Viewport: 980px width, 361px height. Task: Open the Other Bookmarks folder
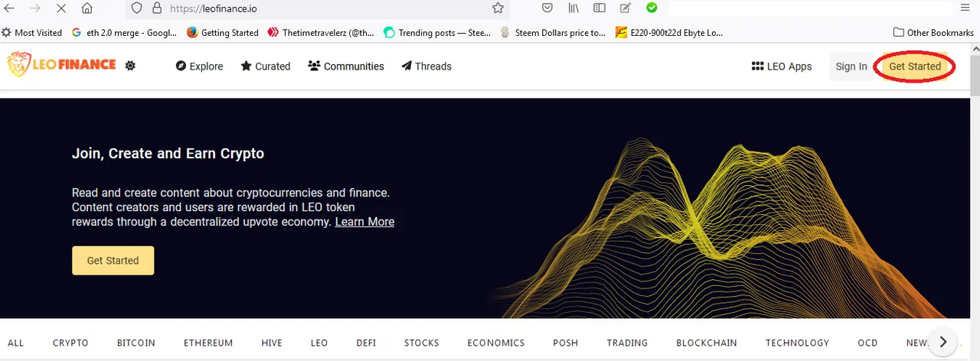point(933,32)
